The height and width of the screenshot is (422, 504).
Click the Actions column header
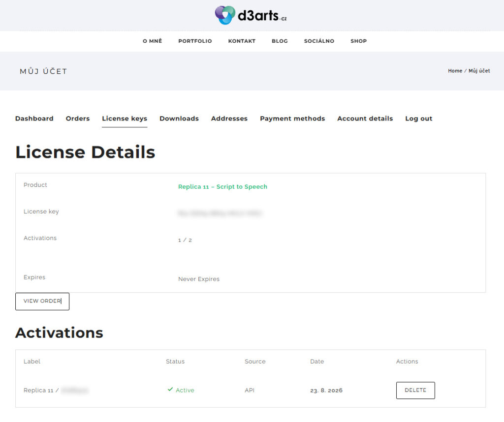coord(407,362)
